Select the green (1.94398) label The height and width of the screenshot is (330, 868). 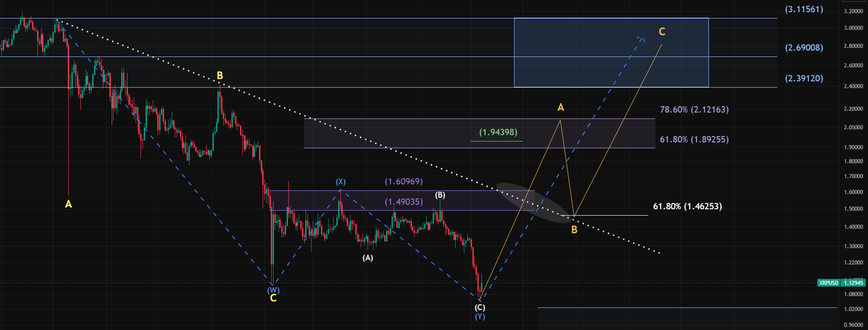[x=498, y=132]
